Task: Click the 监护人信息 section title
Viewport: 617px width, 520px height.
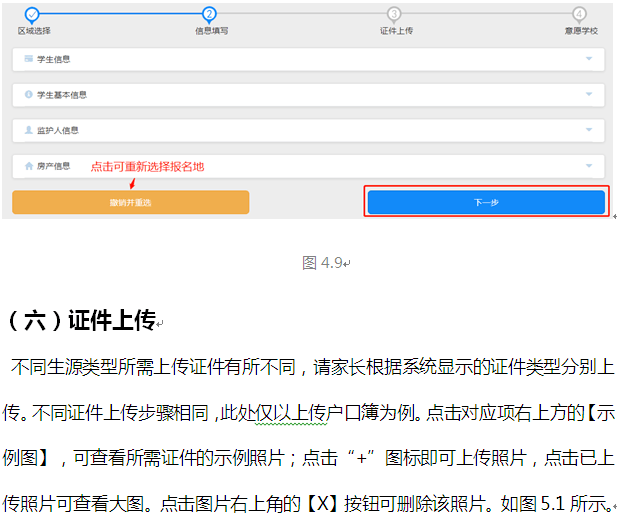Action: point(58,130)
